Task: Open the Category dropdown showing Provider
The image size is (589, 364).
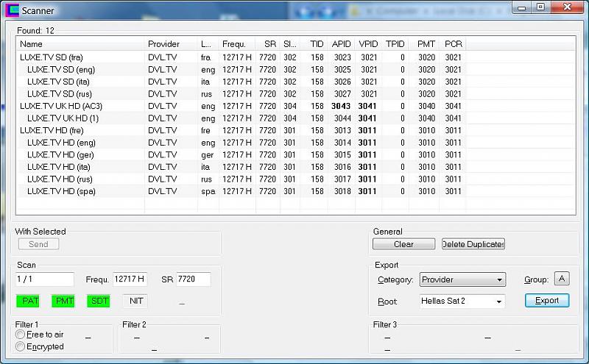Action: pyautogui.click(x=462, y=279)
